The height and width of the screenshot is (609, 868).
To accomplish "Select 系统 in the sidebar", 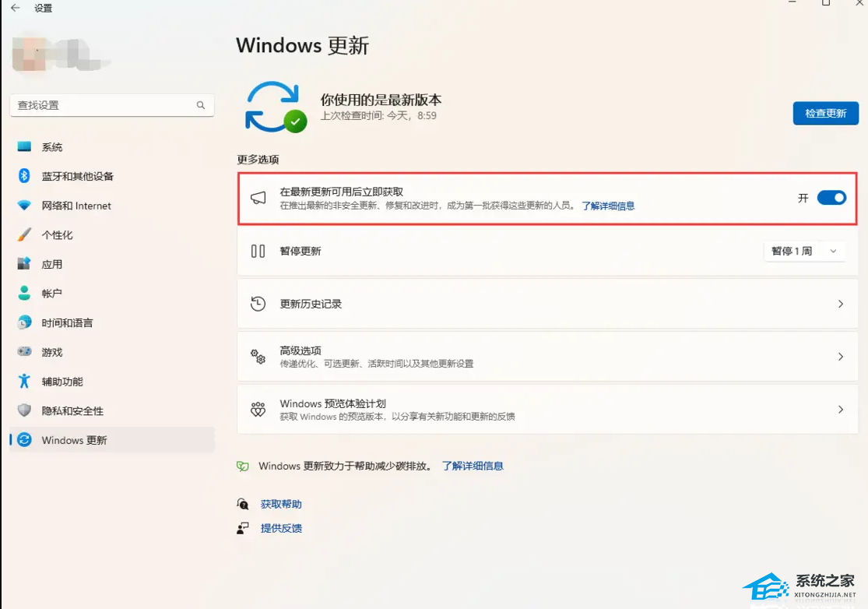I will pyautogui.click(x=112, y=146).
